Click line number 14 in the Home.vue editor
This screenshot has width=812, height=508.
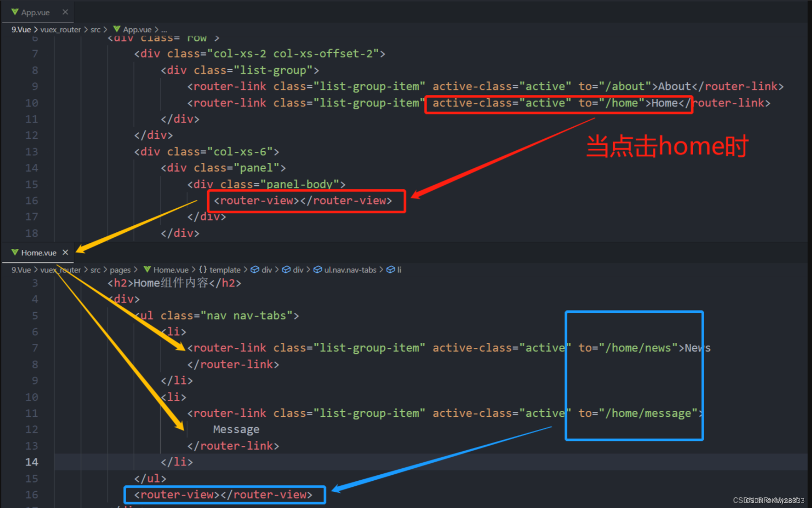[x=32, y=462]
